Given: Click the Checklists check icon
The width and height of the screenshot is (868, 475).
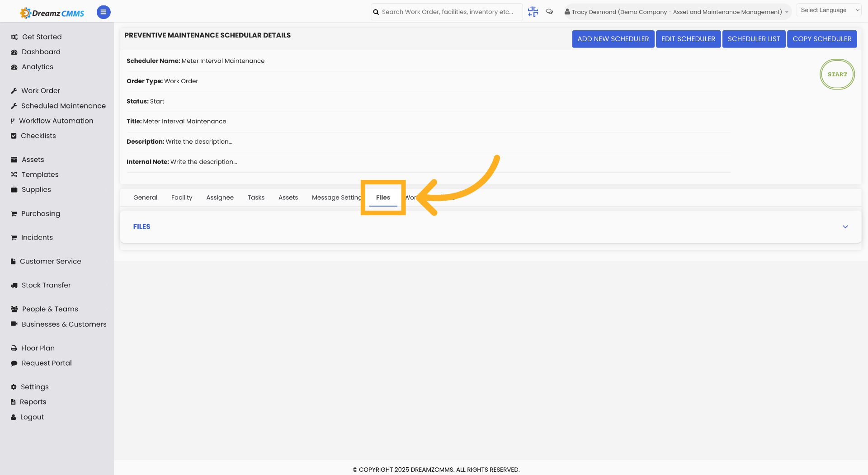Looking at the screenshot, I should [x=14, y=136].
